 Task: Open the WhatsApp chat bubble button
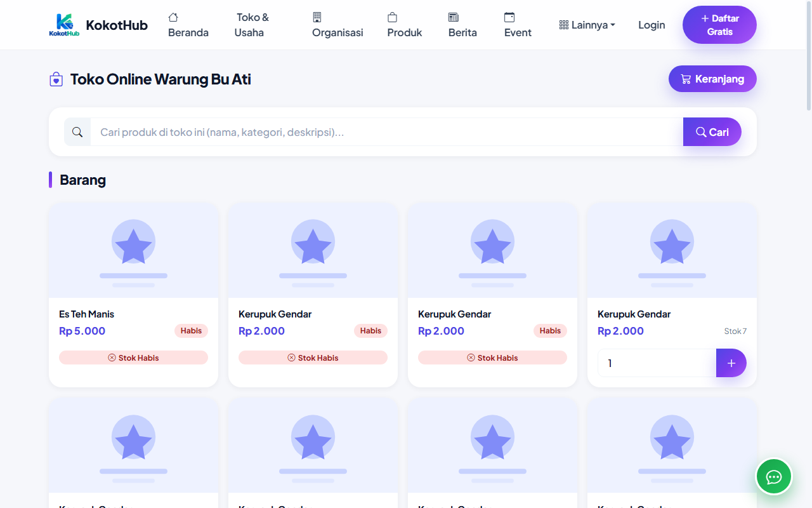[x=774, y=476]
